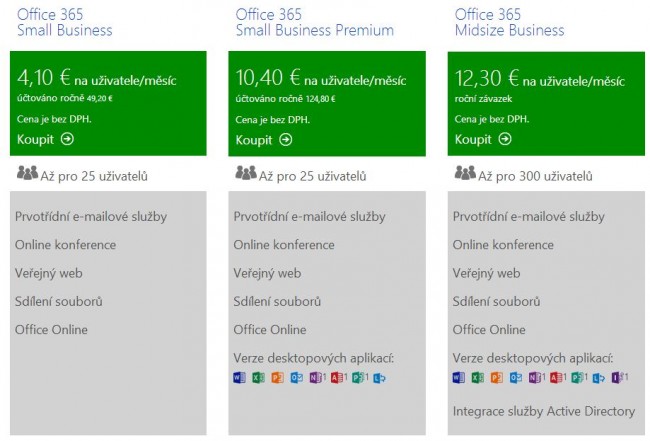
Task: Click Excel icon under Small Business Premium
Action: (258, 378)
